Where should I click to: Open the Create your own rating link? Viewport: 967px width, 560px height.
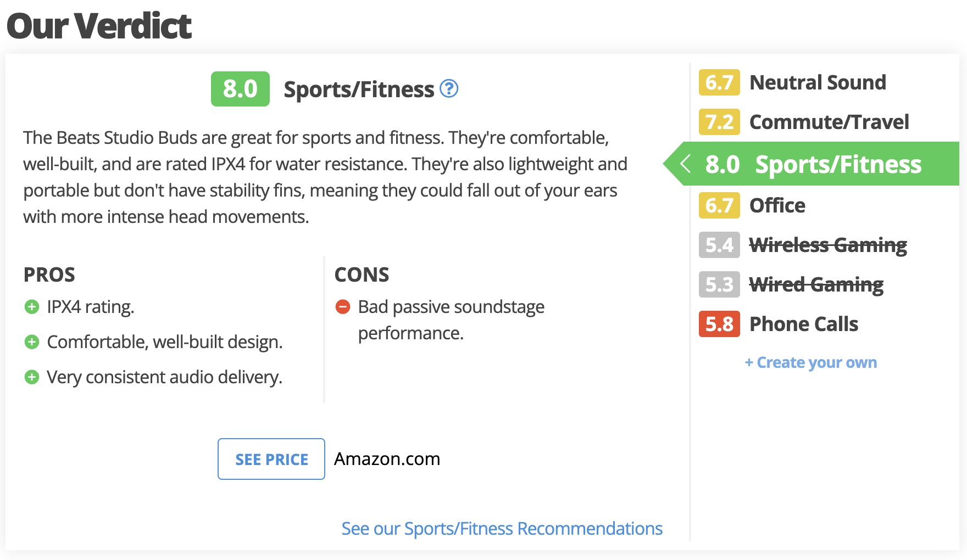(x=811, y=362)
